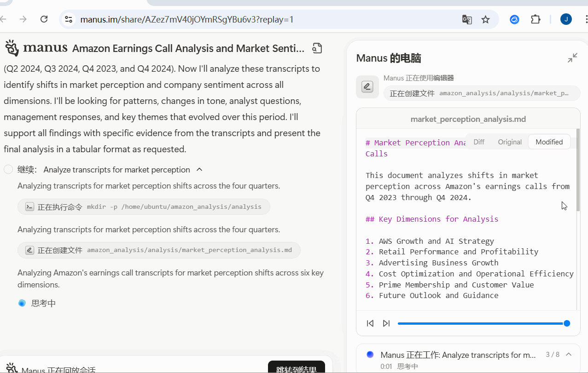Click the blue working status dot
588x373 pixels.
370,354
